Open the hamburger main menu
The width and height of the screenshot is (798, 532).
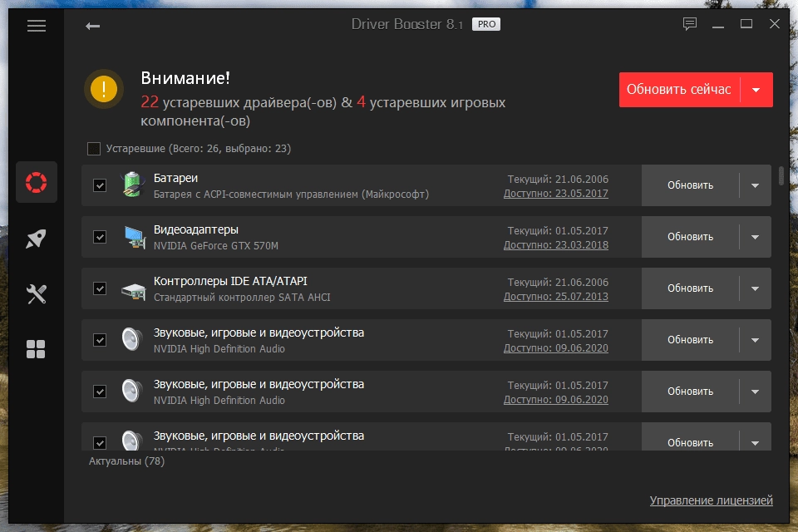[x=37, y=26]
